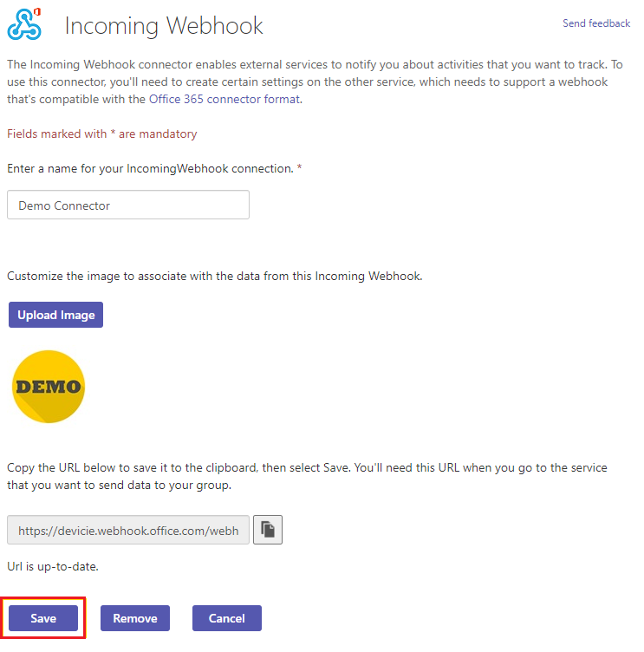644x652 pixels.
Task: Click the "Url is up-to-date." status text
Action: pyautogui.click(x=54, y=567)
